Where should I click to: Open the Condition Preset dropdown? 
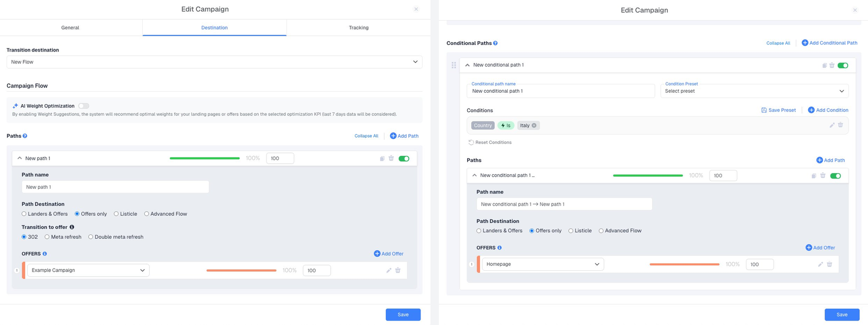pyautogui.click(x=754, y=91)
